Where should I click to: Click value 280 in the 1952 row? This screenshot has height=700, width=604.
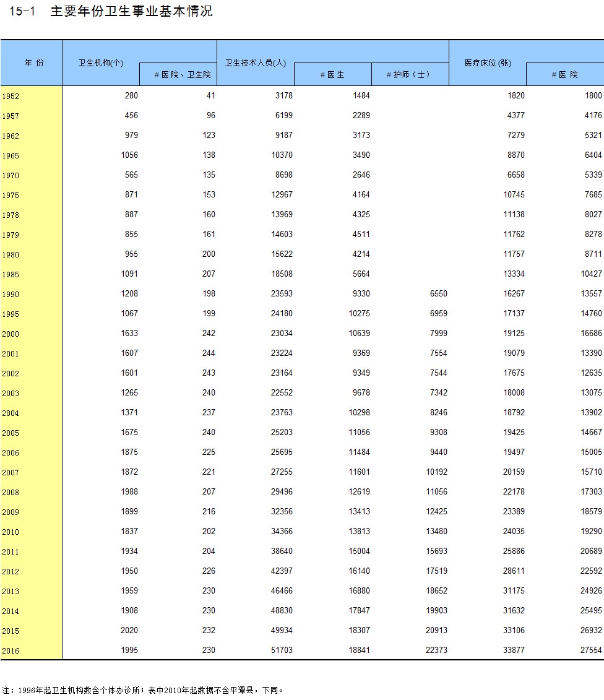coord(131,95)
